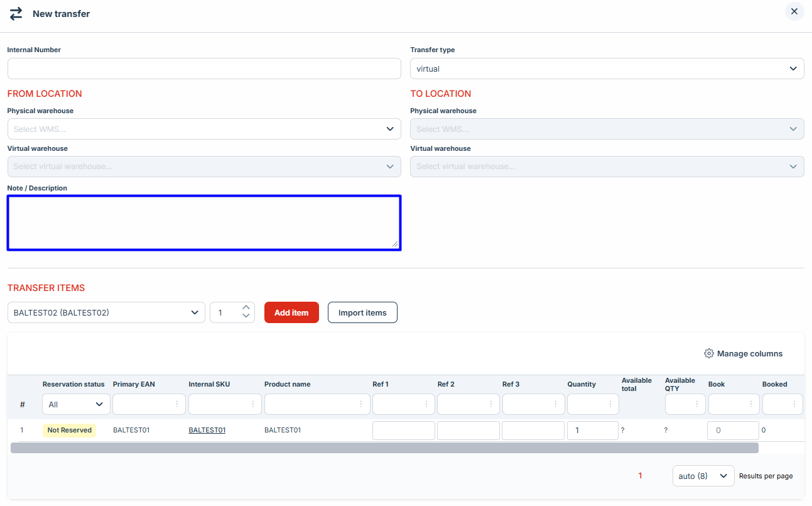Image resolution: width=812 pixels, height=506 pixels.
Task: Click the Import items button
Action: tap(362, 312)
